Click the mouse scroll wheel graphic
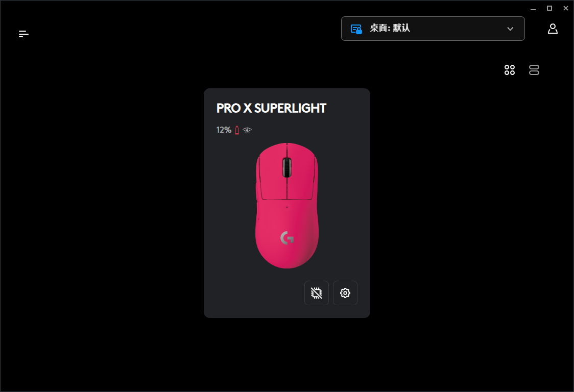Screen dimensions: 574x392 click(287, 167)
